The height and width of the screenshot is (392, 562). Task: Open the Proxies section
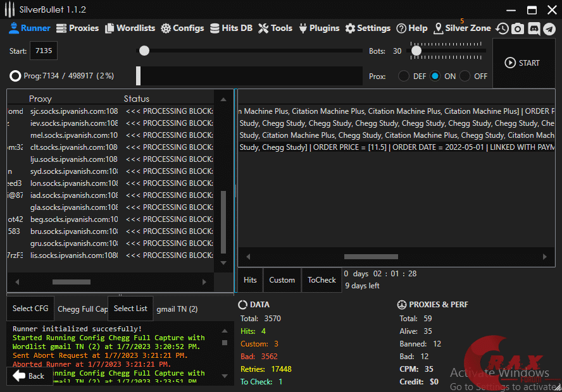pyautogui.click(x=78, y=28)
